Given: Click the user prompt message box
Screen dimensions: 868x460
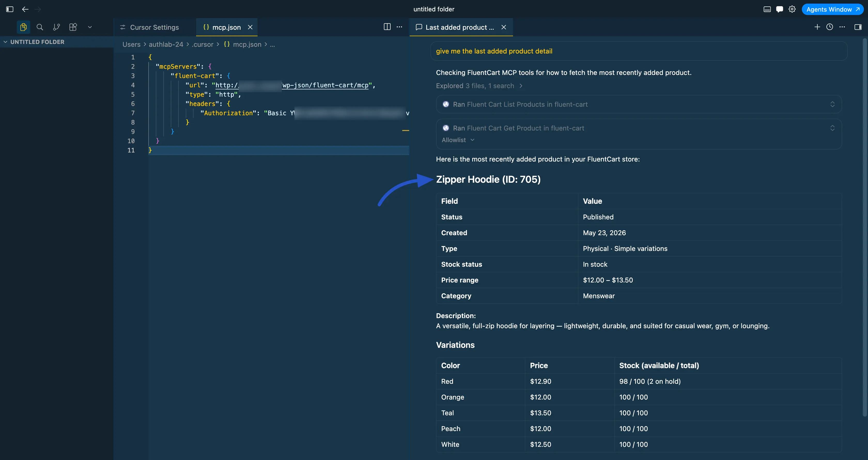Looking at the screenshot, I should [639, 51].
